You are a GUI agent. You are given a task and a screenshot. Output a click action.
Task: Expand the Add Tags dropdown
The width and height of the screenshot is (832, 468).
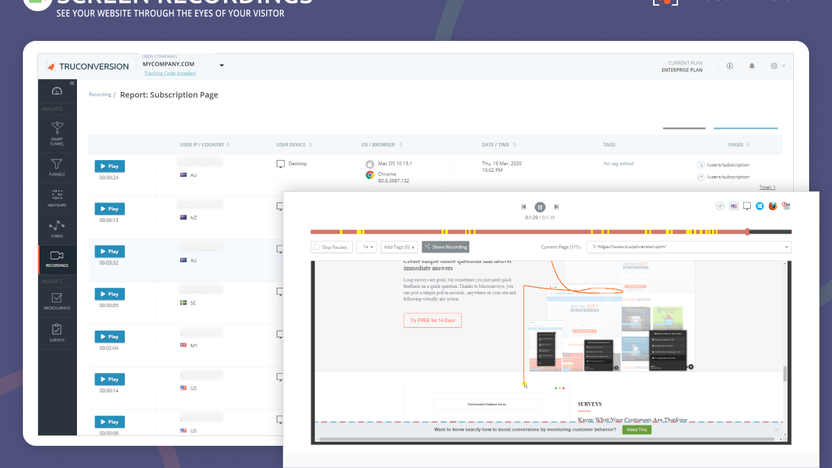click(x=399, y=246)
